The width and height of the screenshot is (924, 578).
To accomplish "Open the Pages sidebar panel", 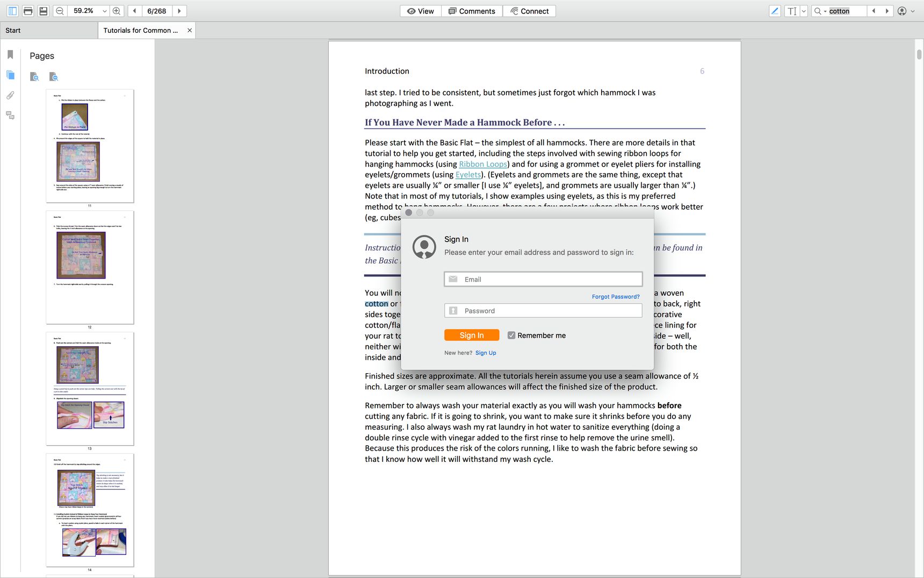I will (10, 75).
